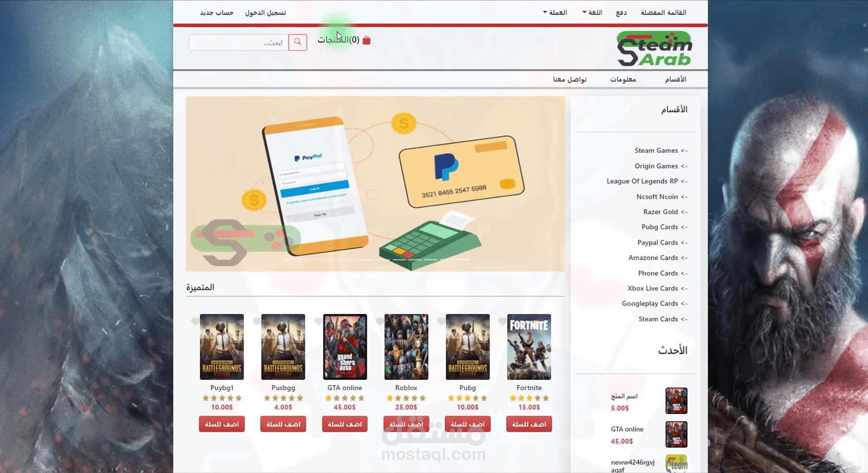Open Pubg product cover image
Image resolution: width=868 pixels, height=473 pixels.
tap(468, 347)
